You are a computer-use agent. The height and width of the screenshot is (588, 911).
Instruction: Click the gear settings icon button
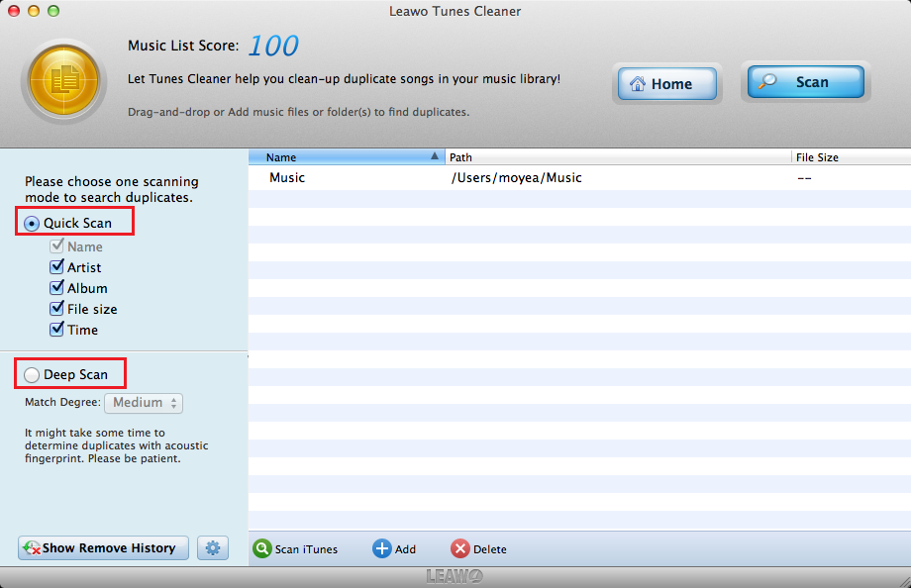[213, 547]
